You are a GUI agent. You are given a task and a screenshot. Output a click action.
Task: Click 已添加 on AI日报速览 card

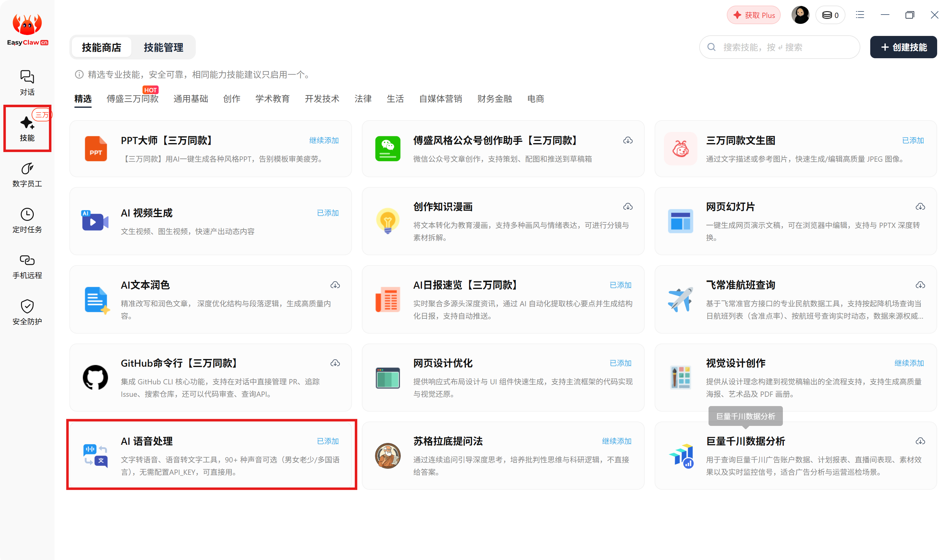tap(621, 285)
